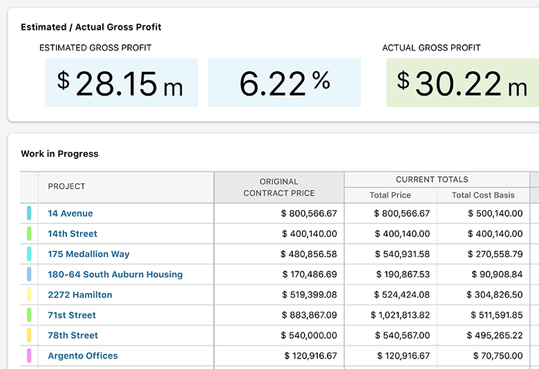The image size is (539, 369).
Task: Click the 78th Street orange color tag
Action: [x=29, y=335]
